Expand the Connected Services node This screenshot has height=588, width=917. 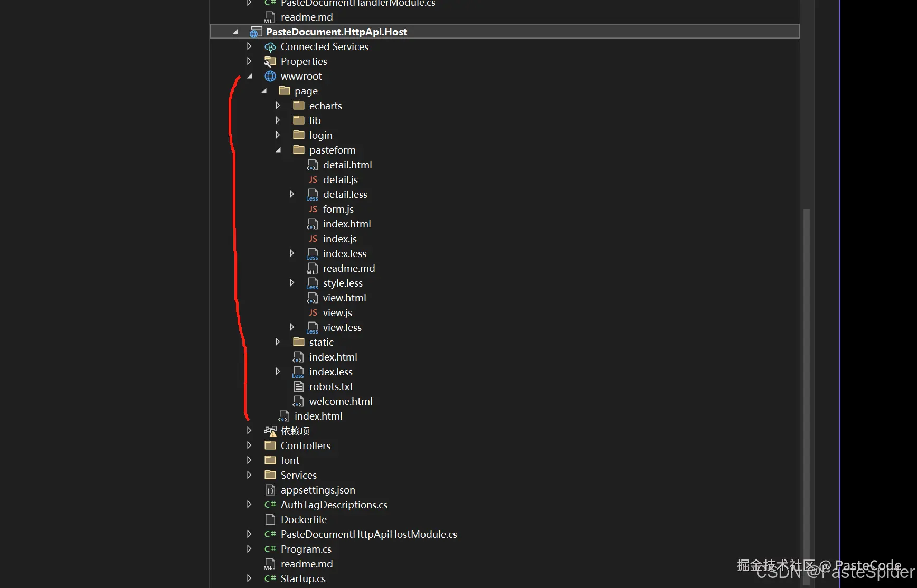[249, 46]
